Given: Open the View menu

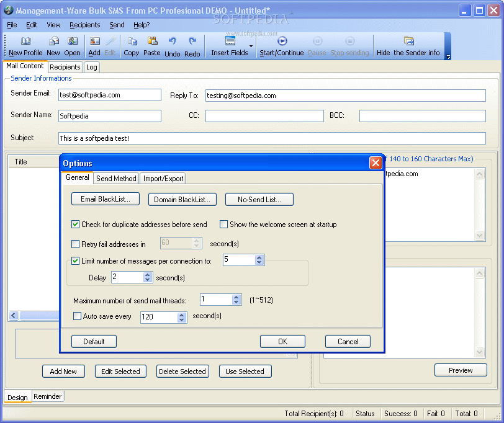Looking at the screenshot, I should coord(53,25).
